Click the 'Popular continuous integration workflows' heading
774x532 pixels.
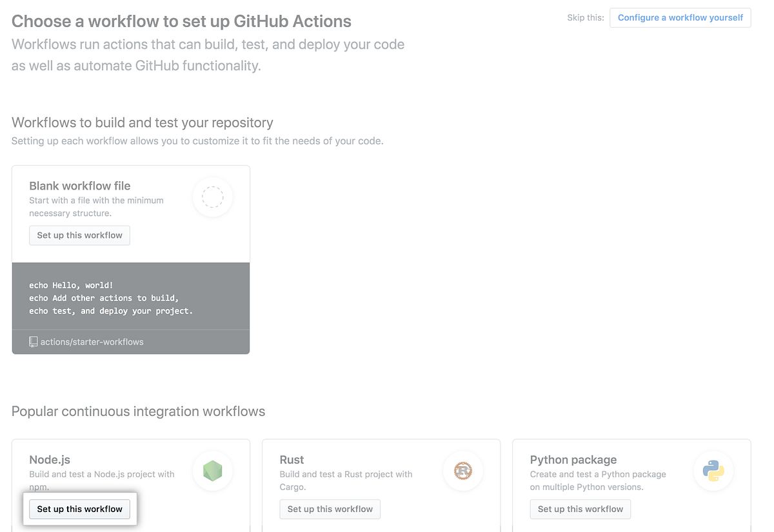click(138, 411)
